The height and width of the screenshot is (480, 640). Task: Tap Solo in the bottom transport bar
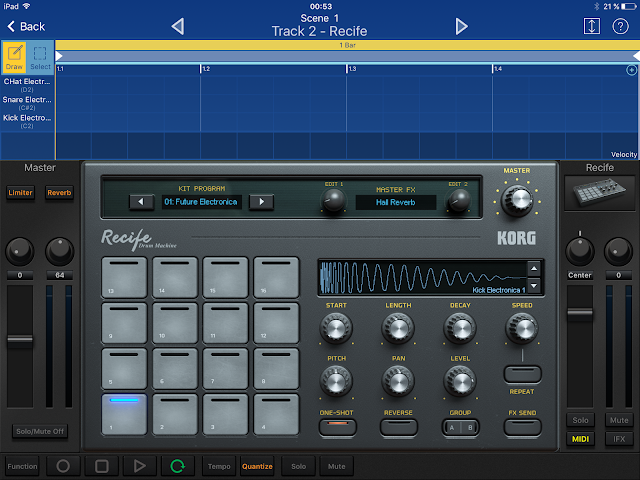pos(298,466)
